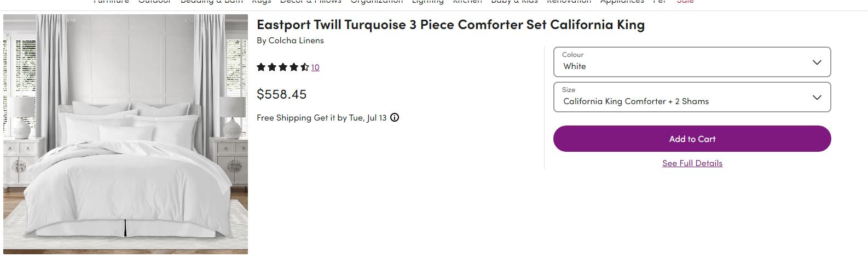Open the Decor & Pillows menu
Image resolution: width=868 pixels, height=268 pixels.
(x=310, y=2)
